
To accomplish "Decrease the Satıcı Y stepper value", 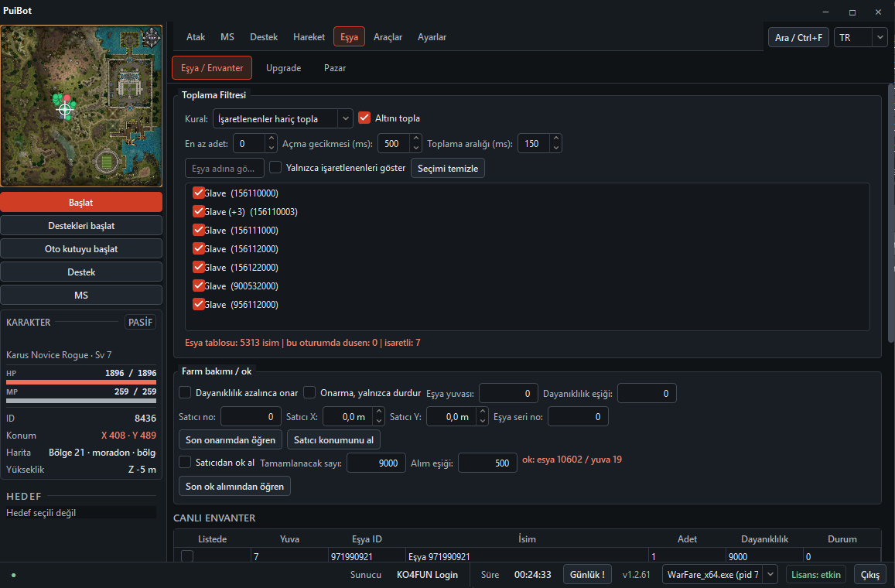I will click(483, 422).
